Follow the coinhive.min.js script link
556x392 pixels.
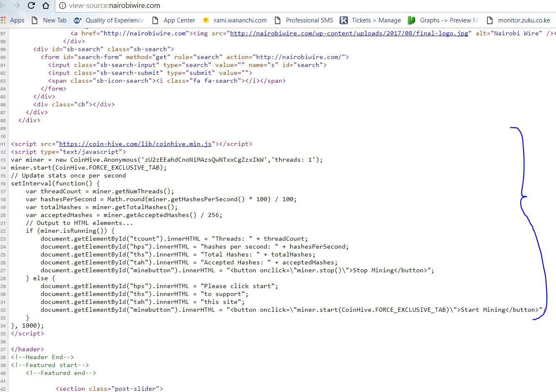coord(135,144)
